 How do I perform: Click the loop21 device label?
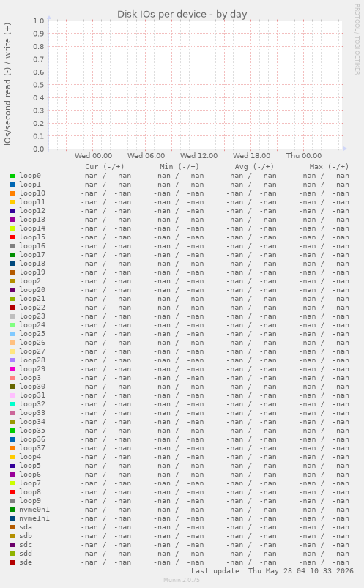(x=32, y=299)
